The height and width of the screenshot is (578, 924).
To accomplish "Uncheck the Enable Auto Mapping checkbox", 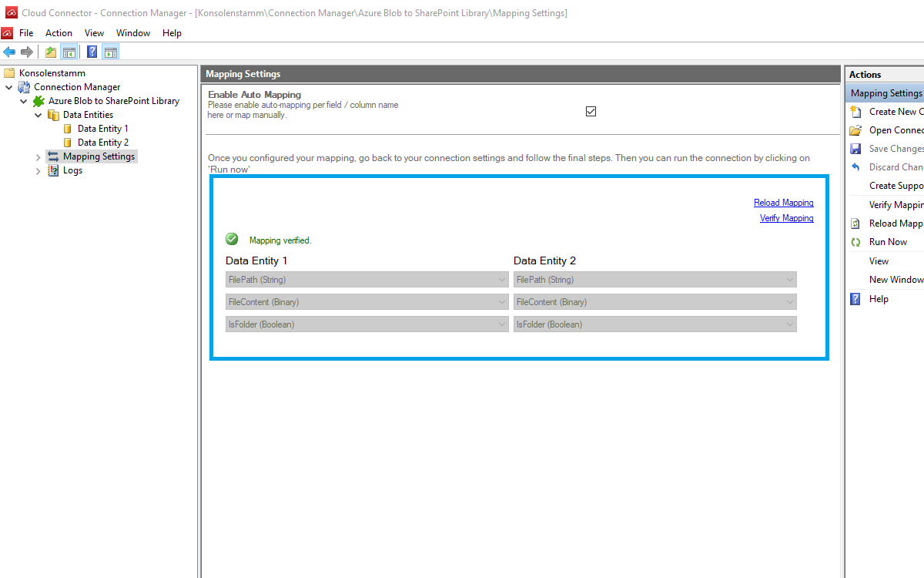I will point(591,111).
